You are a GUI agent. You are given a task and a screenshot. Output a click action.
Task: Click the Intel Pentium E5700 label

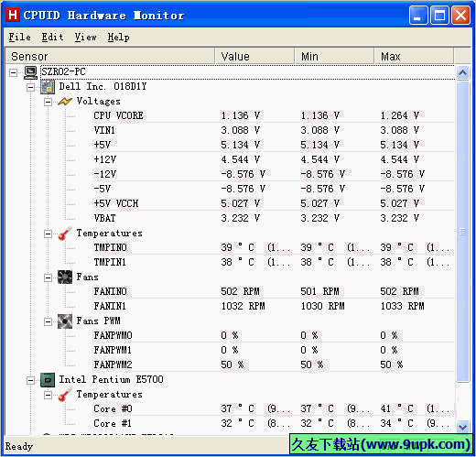click(x=111, y=380)
